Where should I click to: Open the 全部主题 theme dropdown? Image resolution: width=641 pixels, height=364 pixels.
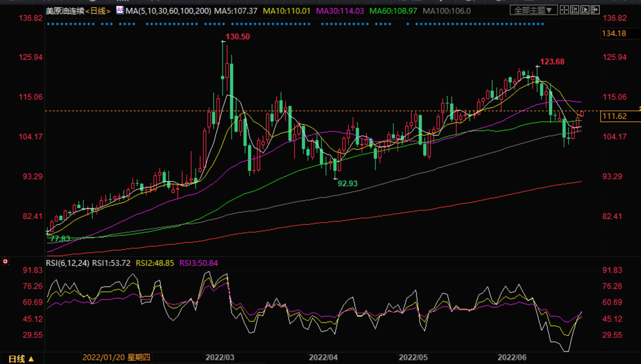tap(533, 10)
